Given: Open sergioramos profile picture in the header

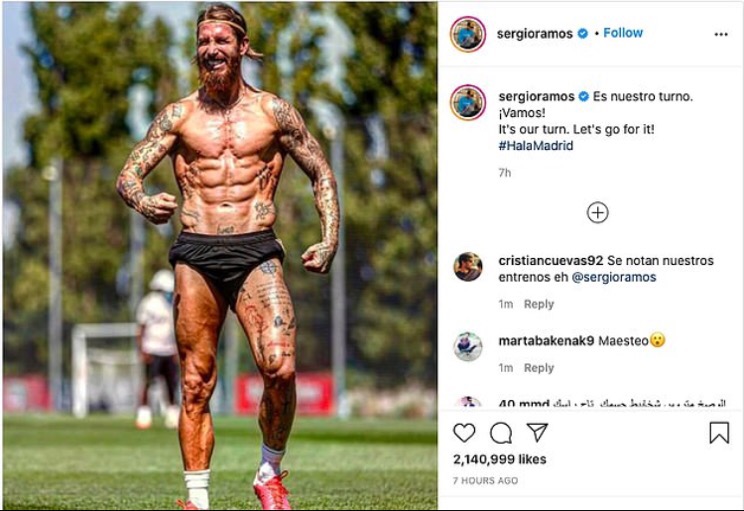Looking at the screenshot, I should [x=468, y=34].
